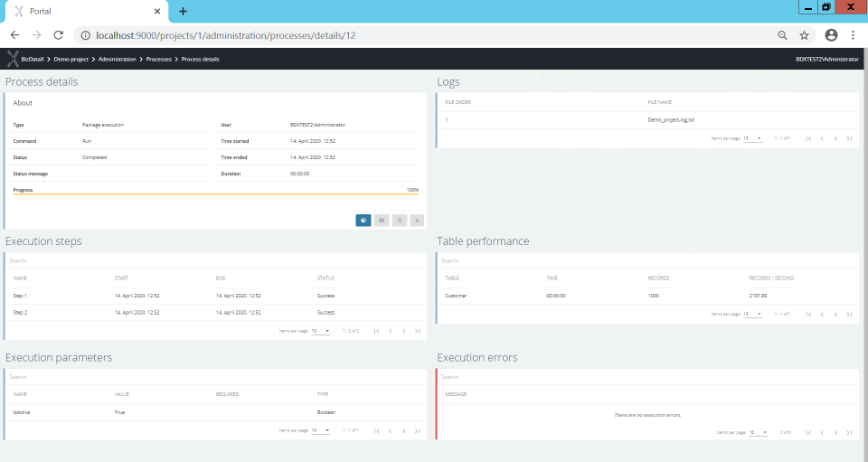The height and width of the screenshot is (462, 868).
Task: Reload the page in the browser
Action: 58,35
